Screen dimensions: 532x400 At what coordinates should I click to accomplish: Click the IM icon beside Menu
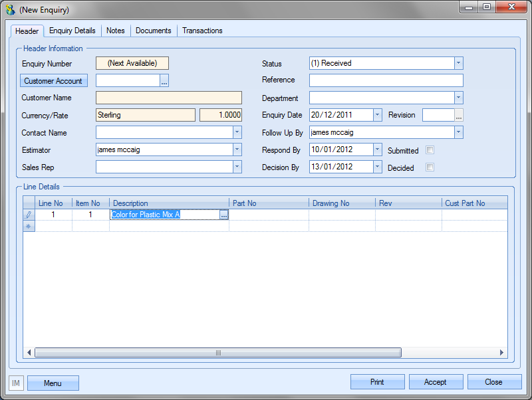(16, 383)
